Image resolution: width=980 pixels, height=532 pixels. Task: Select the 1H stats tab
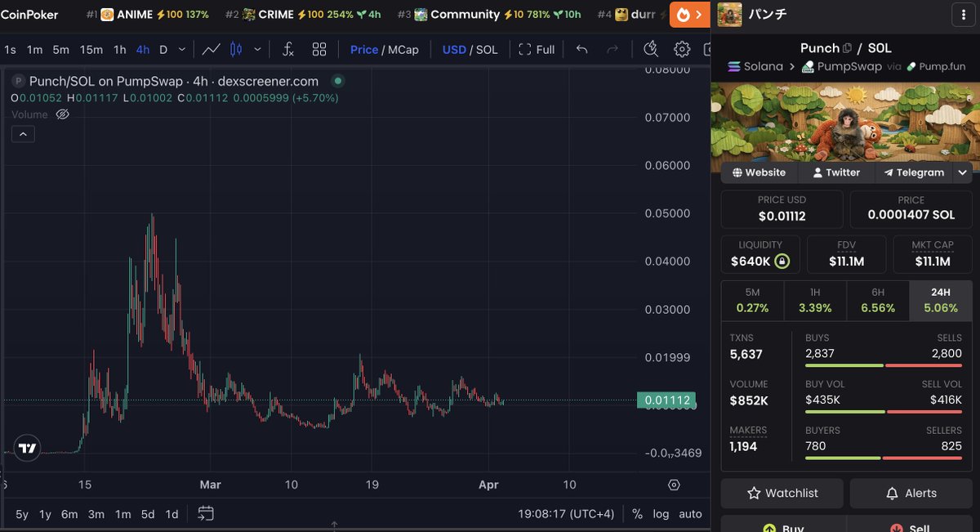pyautogui.click(x=815, y=300)
